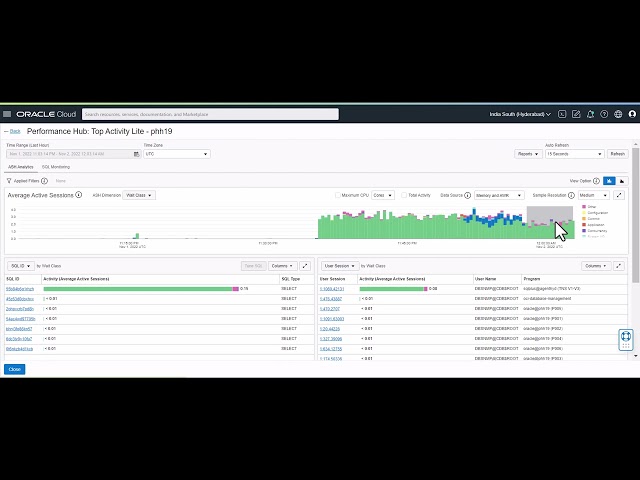The width and height of the screenshot is (640, 480).
Task: Switch to the ASH Analytics tab
Action: (20, 167)
